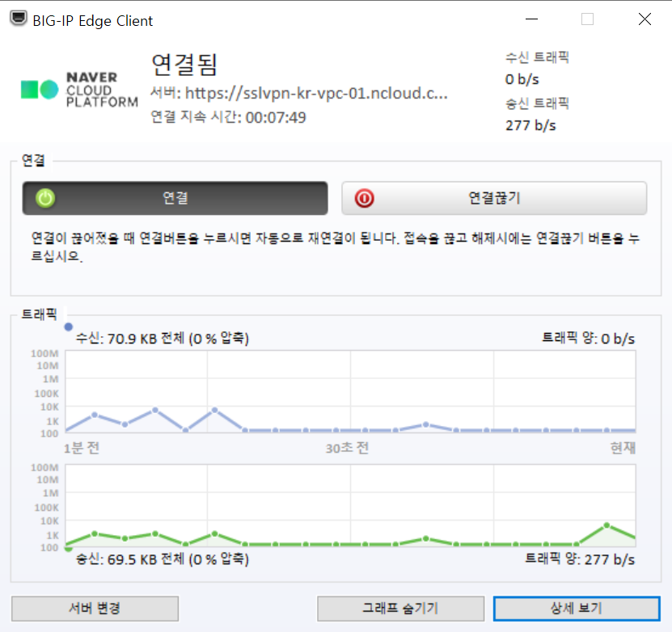
Task: Open 상세 보기 details view
Action: tap(577, 609)
